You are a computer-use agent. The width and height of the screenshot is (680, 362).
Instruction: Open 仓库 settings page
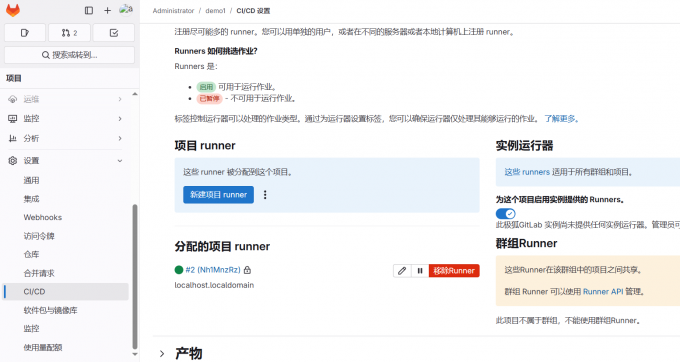click(x=31, y=254)
